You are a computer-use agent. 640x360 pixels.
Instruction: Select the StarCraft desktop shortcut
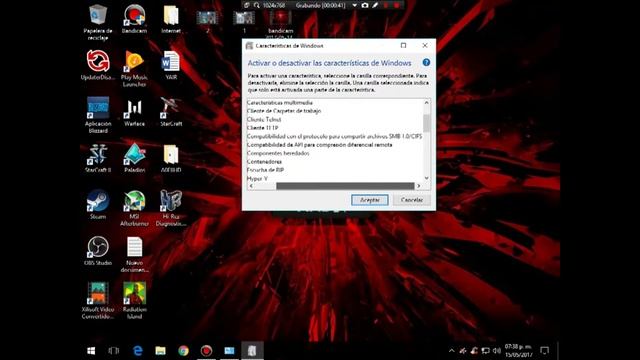click(171, 112)
